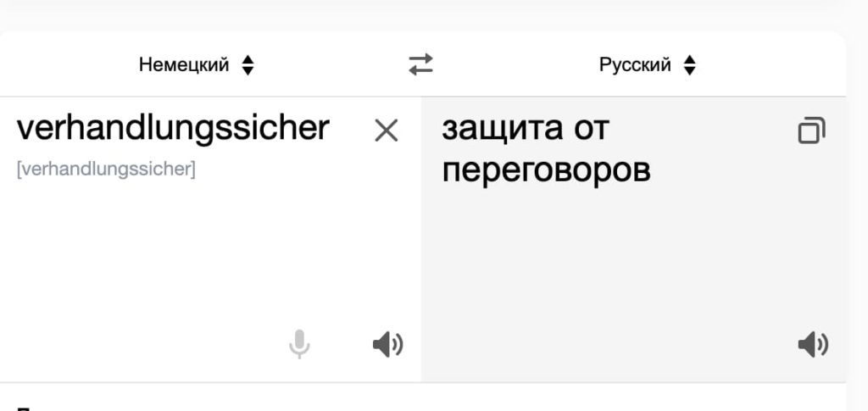Open the Русский target language selector
The image size is (868, 411).
(x=648, y=64)
